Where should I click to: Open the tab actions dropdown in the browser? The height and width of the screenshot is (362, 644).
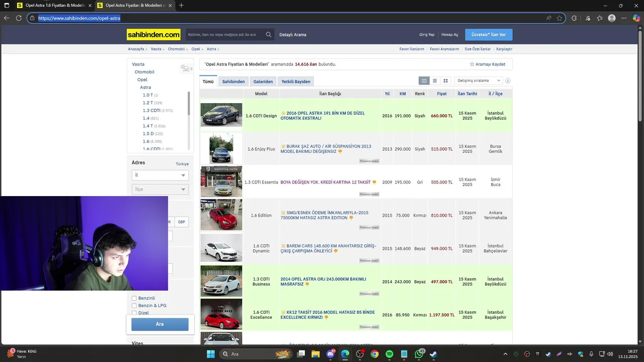point(7,6)
